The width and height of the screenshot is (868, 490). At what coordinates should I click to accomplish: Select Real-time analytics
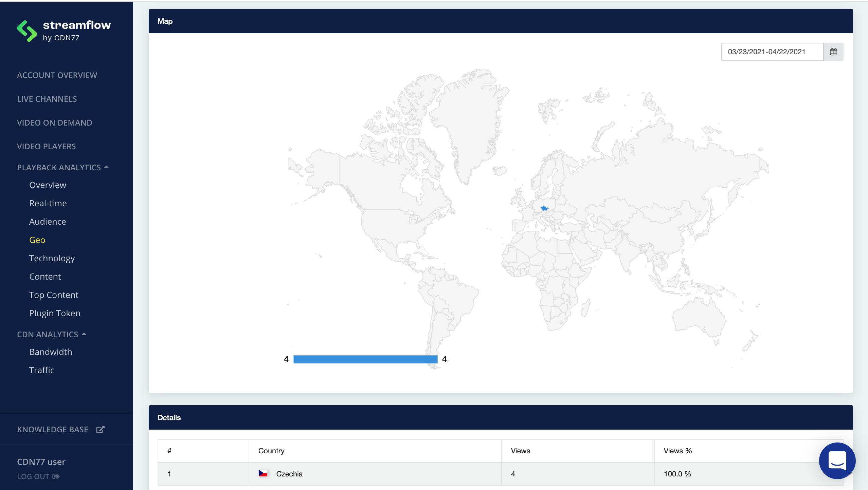point(48,203)
